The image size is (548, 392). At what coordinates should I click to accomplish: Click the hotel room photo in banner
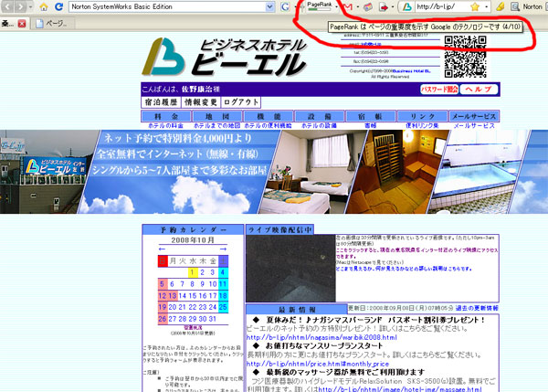click(x=312, y=172)
